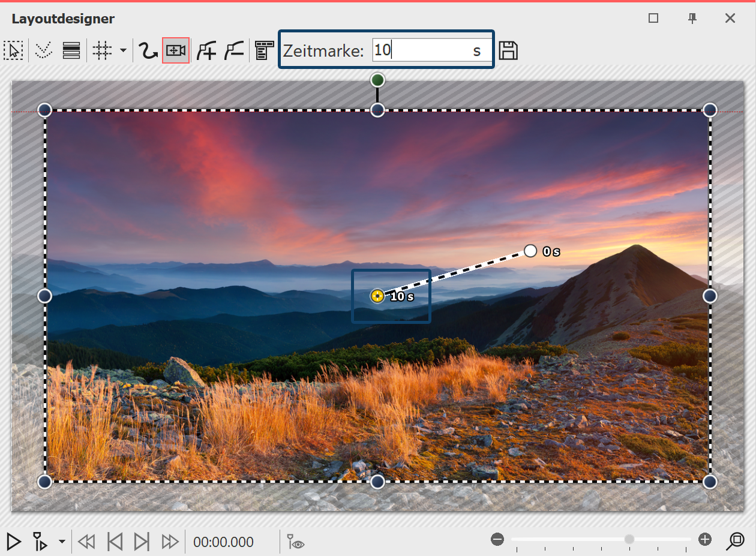Open the stacked layers arrangement icon
756x556 pixels.
click(x=71, y=51)
